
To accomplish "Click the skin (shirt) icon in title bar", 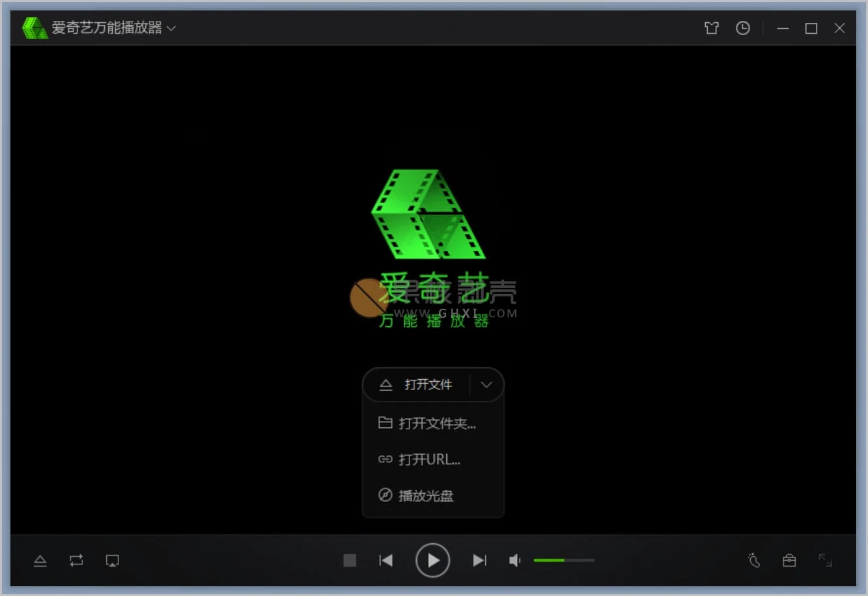I will pyautogui.click(x=711, y=28).
